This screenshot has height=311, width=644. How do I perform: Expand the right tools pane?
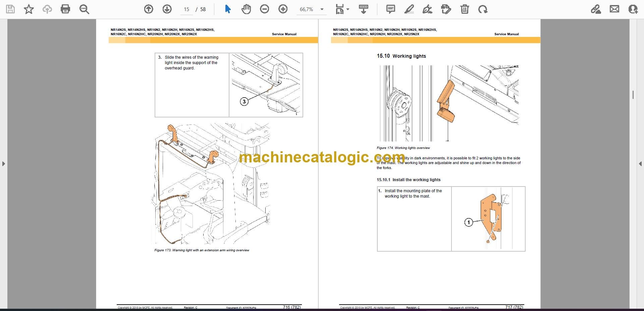tap(640, 164)
